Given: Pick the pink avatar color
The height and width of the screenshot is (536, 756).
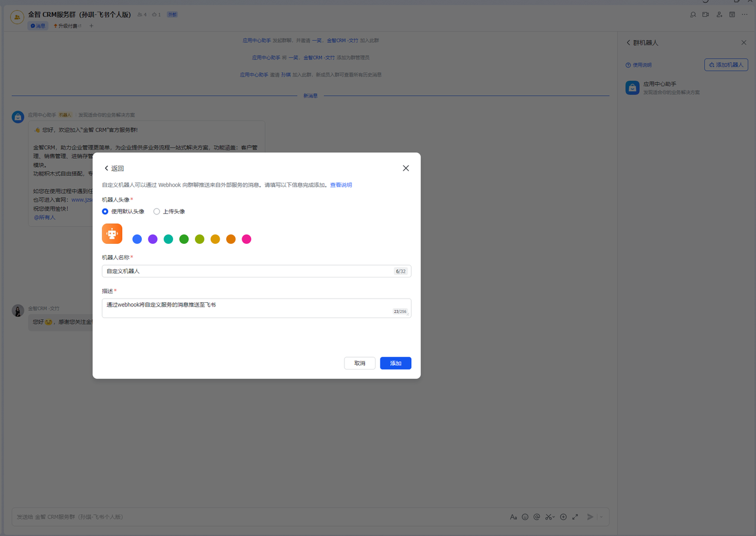Looking at the screenshot, I should [x=246, y=239].
